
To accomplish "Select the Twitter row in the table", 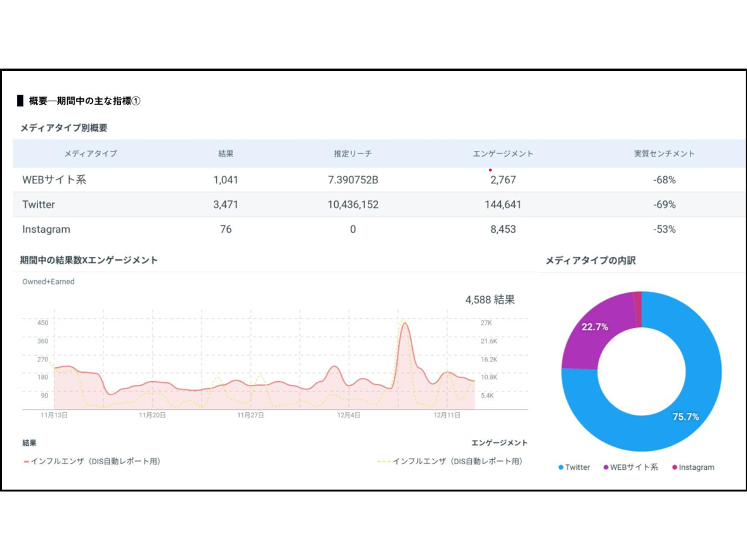I will coord(39,205).
